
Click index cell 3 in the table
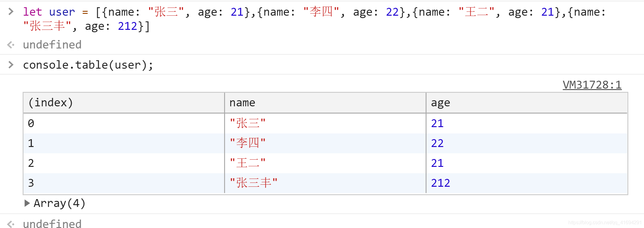pyautogui.click(x=124, y=183)
